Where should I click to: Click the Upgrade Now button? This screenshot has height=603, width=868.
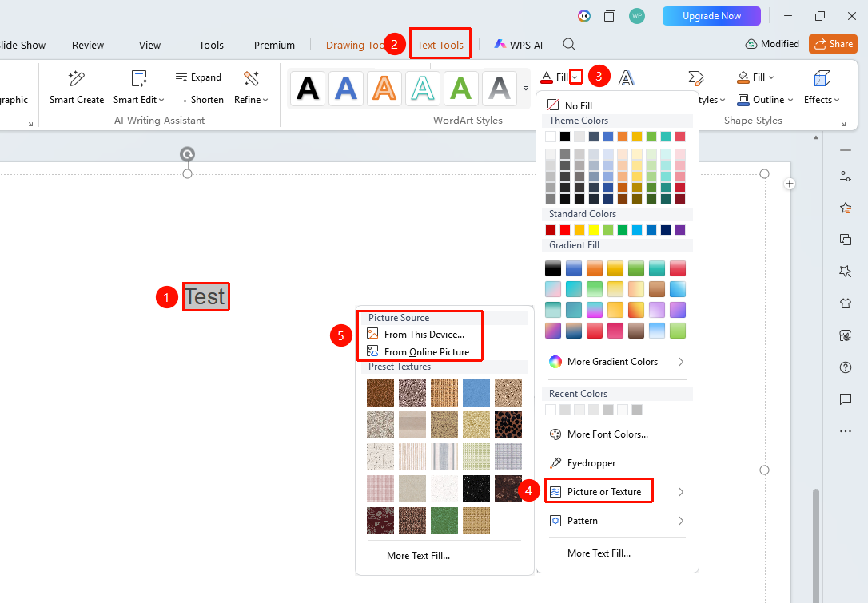pos(711,16)
